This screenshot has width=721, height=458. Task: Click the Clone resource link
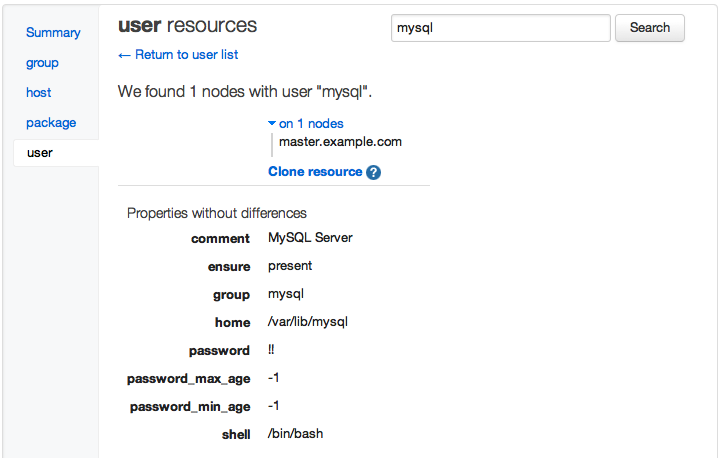(315, 172)
